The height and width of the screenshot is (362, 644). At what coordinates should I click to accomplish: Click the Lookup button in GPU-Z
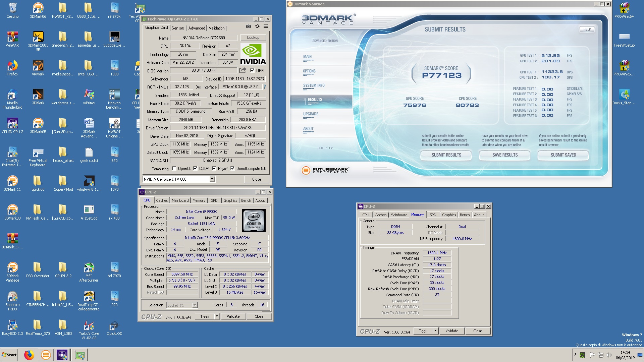click(253, 38)
